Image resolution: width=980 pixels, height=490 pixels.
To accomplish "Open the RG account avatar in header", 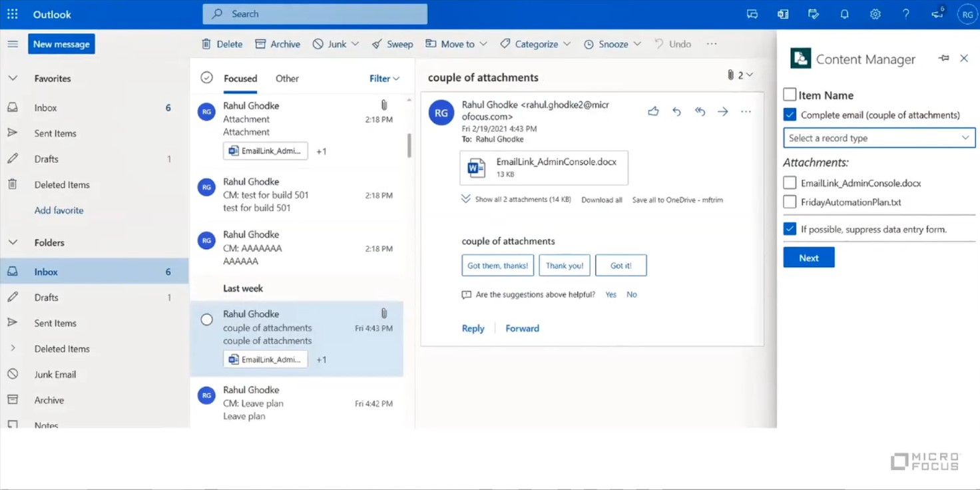I will click(967, 15).
